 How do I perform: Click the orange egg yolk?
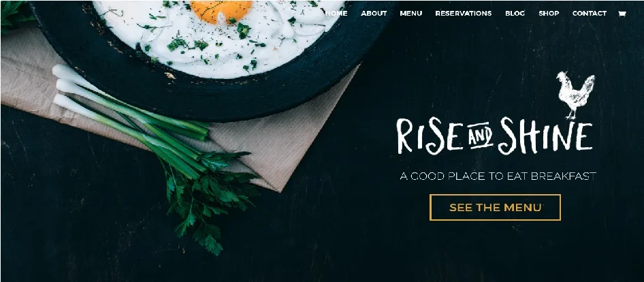[221, 10]
